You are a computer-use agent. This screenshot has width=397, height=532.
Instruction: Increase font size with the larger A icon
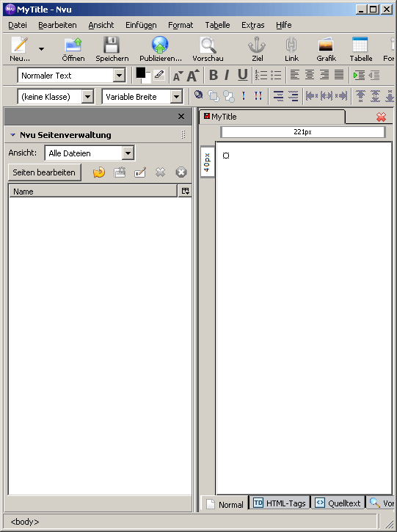[x=193, y=76]
